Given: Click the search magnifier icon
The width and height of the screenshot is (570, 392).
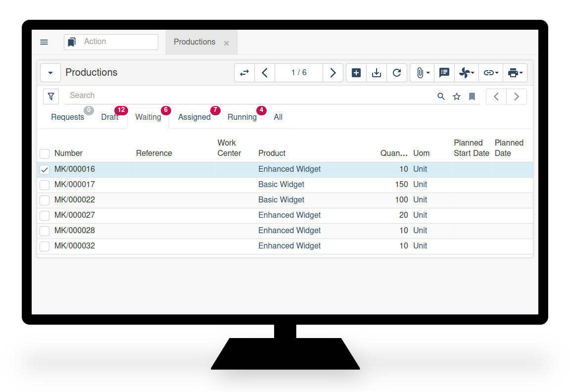Looking at the screenshot, I should pyautogui.click(x=441, y=97).
